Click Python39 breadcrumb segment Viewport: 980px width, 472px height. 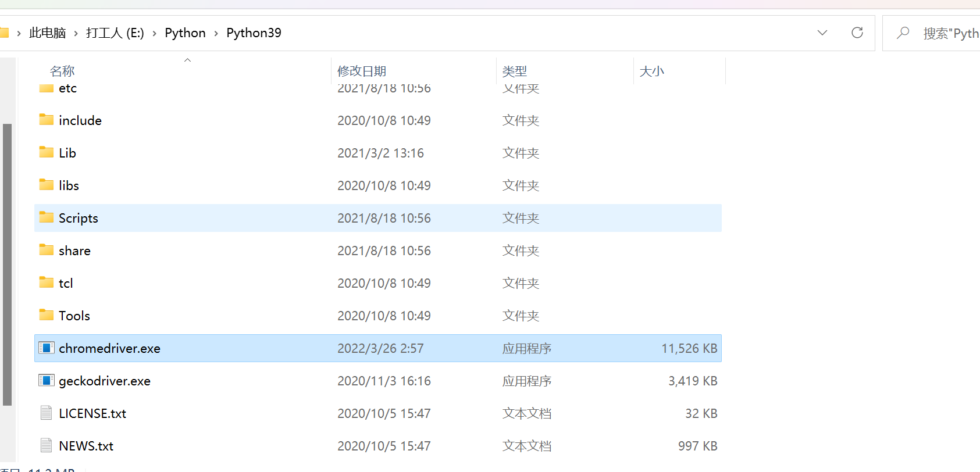[x=254, y=33]
